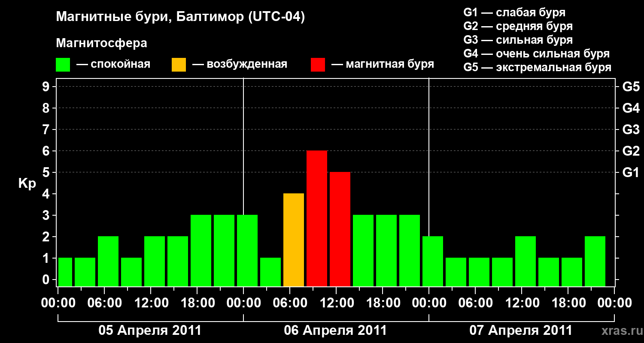Click the '— спокойная' legend label
Image resolution: width=644 pixels, height=343 pixels.
tap(113, 65)
